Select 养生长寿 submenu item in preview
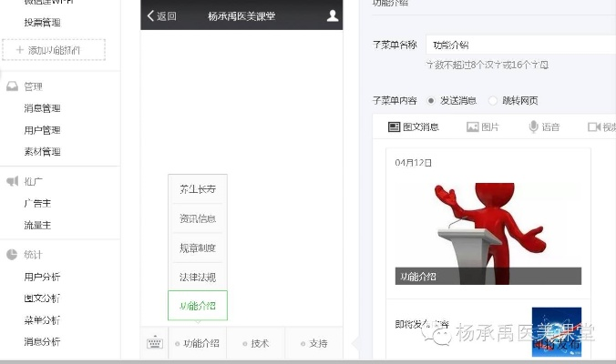The image size is (616, 364). pyautogui.click(x=198, y=189)
